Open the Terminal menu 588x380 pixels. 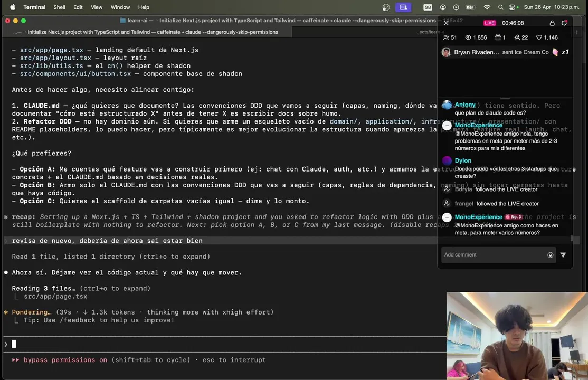click(x=34, y=7)
